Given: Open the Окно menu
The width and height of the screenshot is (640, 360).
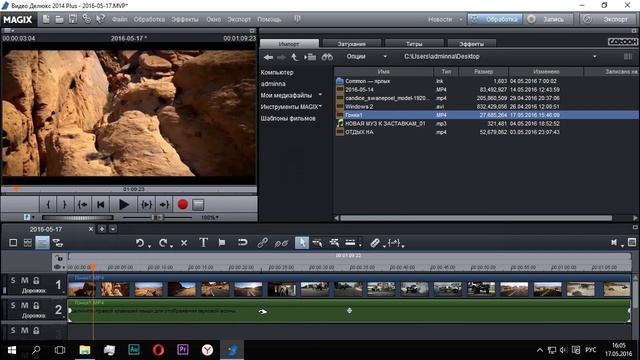Looking at the screenshot, I should (213, 19).
